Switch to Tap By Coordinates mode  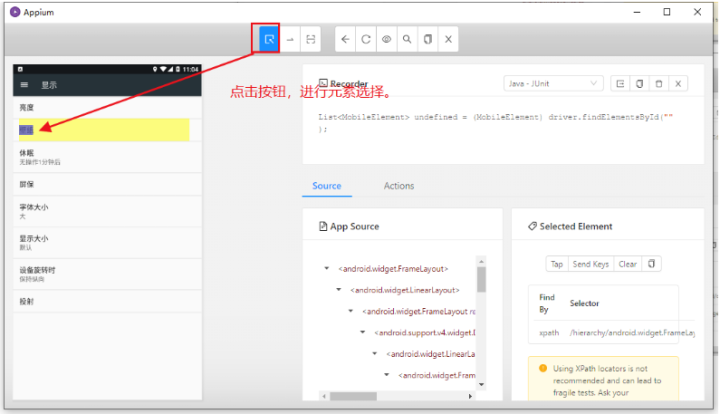point(311,39)
